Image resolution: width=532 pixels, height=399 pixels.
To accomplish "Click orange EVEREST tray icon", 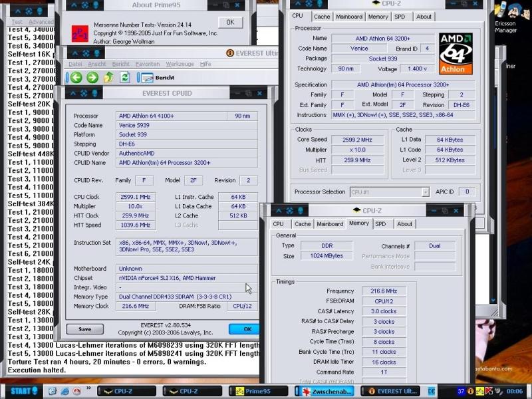I will coord(470,391).
